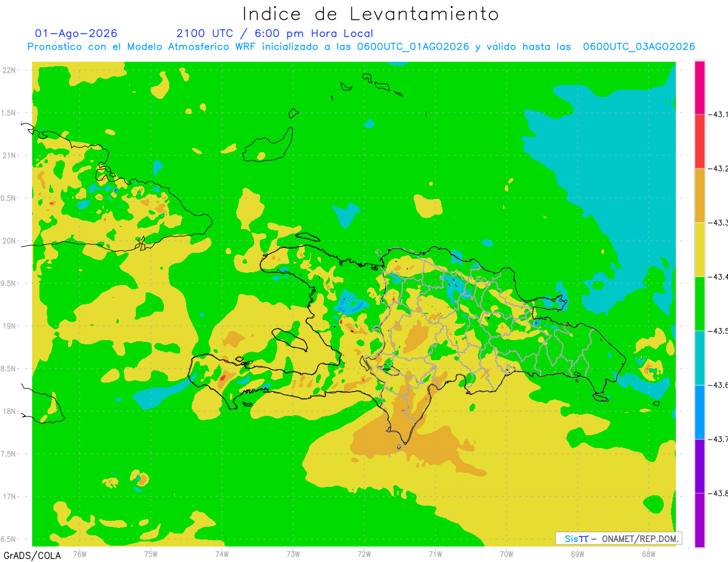This screenshot has width=728, height=562.
Task: Click the title "Indice de Levantamiento"
Action: [371, 14]
